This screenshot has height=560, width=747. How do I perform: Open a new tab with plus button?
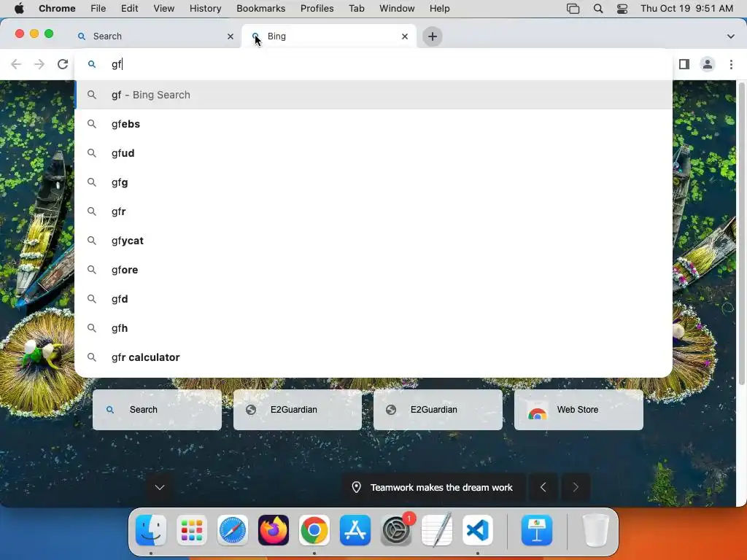(x=433, y=36)
